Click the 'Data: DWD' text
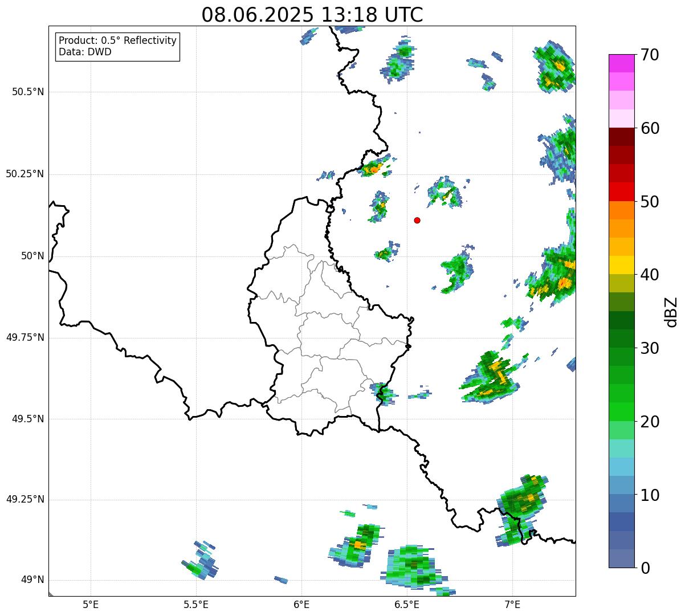Screen dimensions: 685x616 [x=85, y=52]
